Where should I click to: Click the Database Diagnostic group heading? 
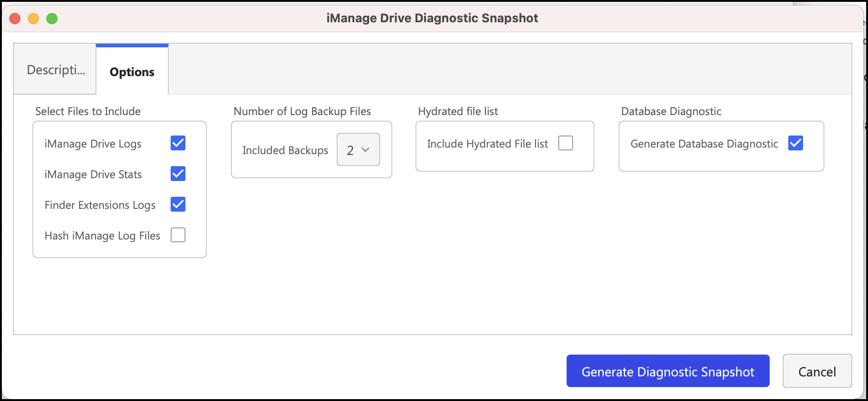point(671,111)
